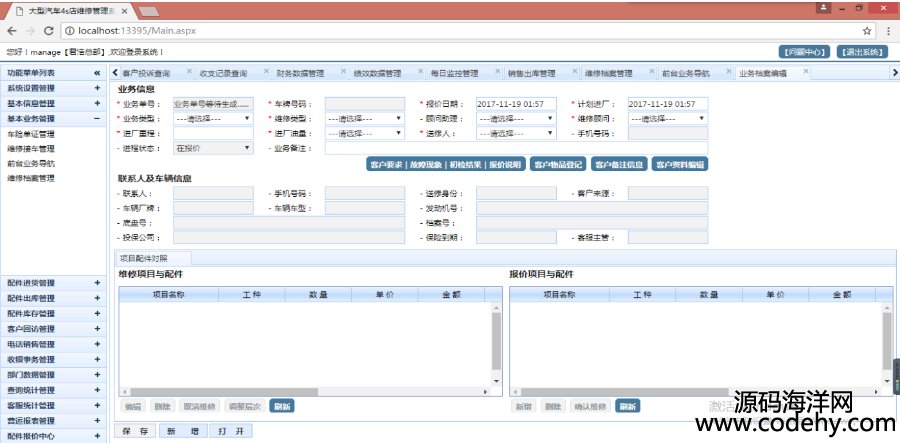900x443 pixels.
Task: Go back in browser history
Action: click(10, 31)
